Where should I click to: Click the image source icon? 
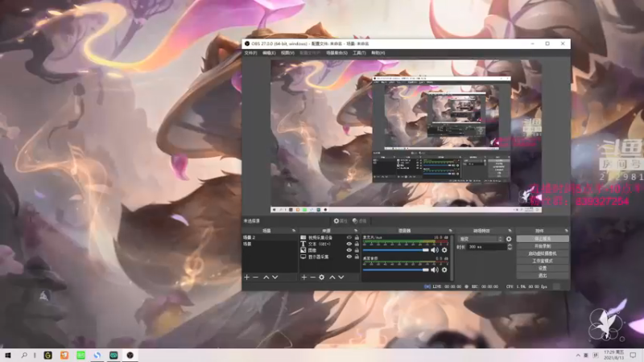pyautogui.click(x=303, y=250)
